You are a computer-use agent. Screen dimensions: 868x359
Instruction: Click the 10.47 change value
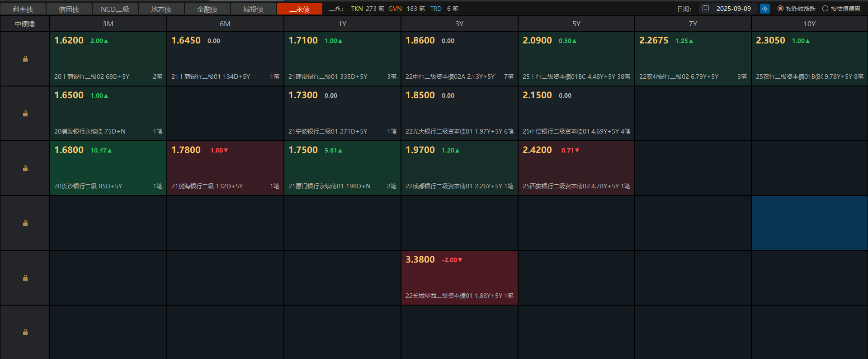(101, 150)
